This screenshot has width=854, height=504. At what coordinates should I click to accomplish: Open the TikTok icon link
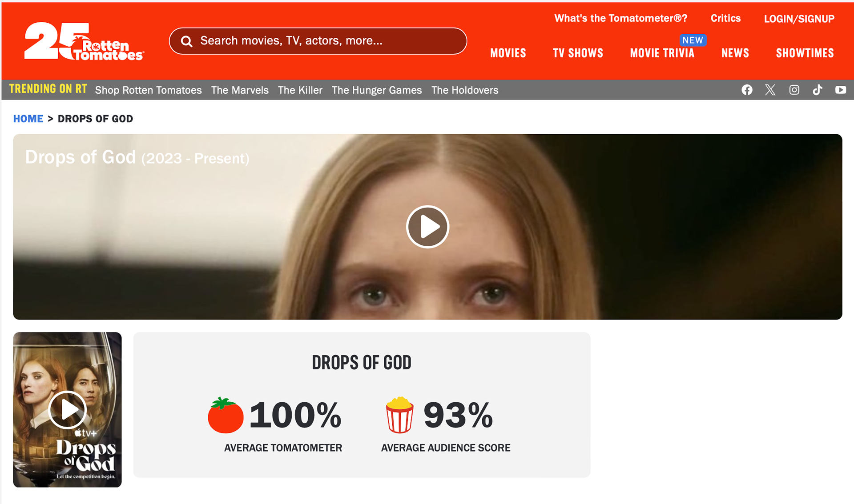pyautogui.click(x=818, y=90)
